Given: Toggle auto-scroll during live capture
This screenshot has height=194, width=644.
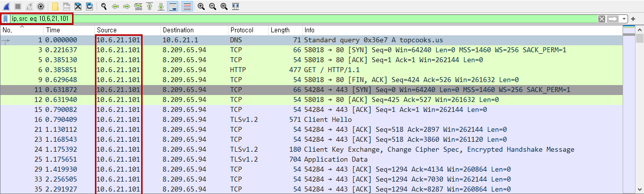Looking at the screenshot, I should (173, 6).
